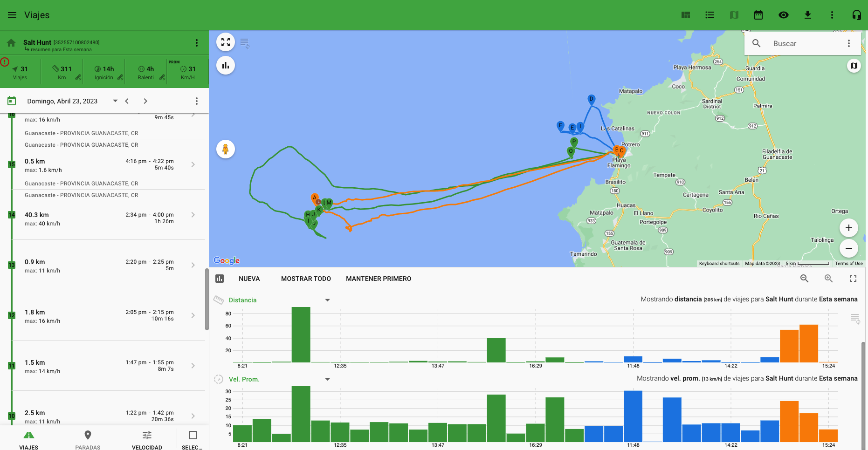The width and height of the screenshot is (868, 450).
Task: Click the MANTENER PRIMERO button
Action: [x=379, y=279]
